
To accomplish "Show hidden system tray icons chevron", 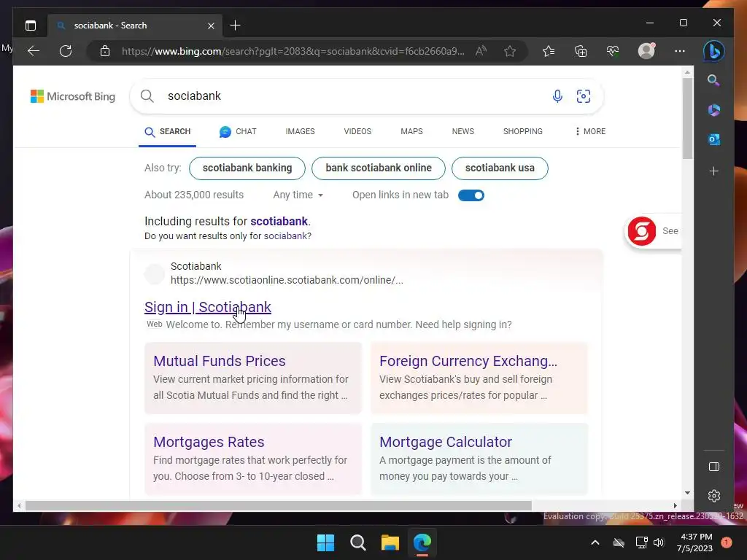I will pos(595,542).
